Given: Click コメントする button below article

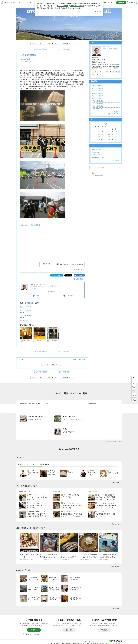Looking at the screenshot, I should (x=62, y=264).
